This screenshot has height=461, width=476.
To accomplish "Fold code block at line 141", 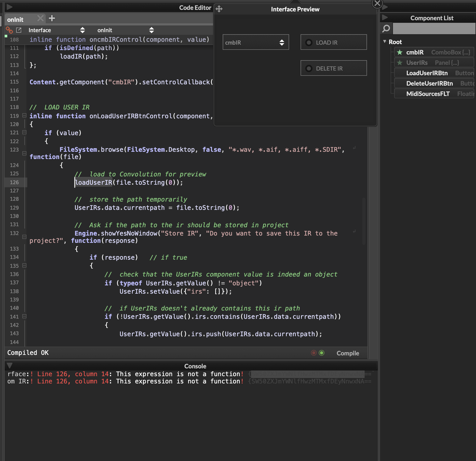I will pos(24,316).
